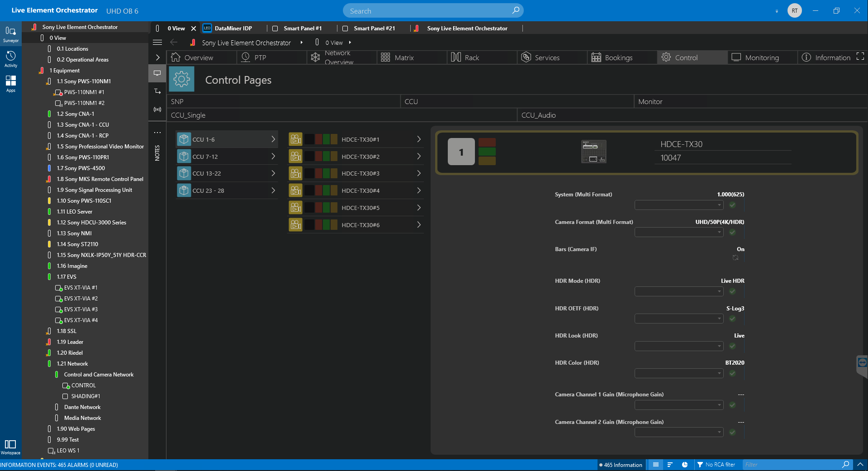Click the Control Pages gear icon
The height and width of the screenshot is (471, 868).
pos(182,79)
